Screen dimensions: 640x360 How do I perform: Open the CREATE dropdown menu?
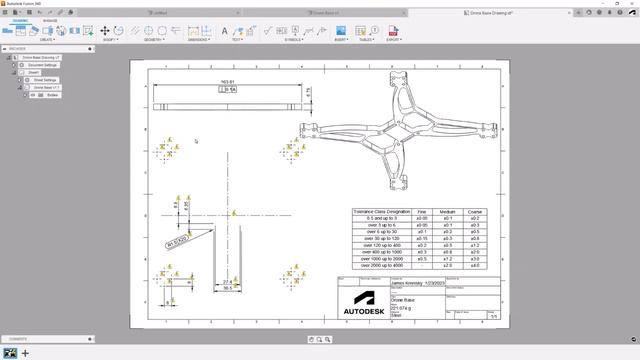point(47,40)
